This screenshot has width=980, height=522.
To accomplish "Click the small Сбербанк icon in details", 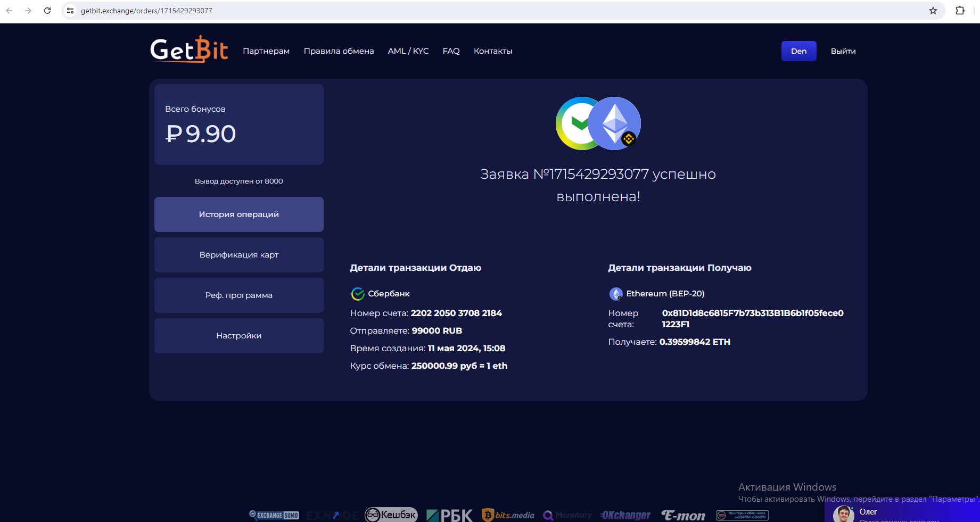I will pyautogui.click(x=358, y=294).
